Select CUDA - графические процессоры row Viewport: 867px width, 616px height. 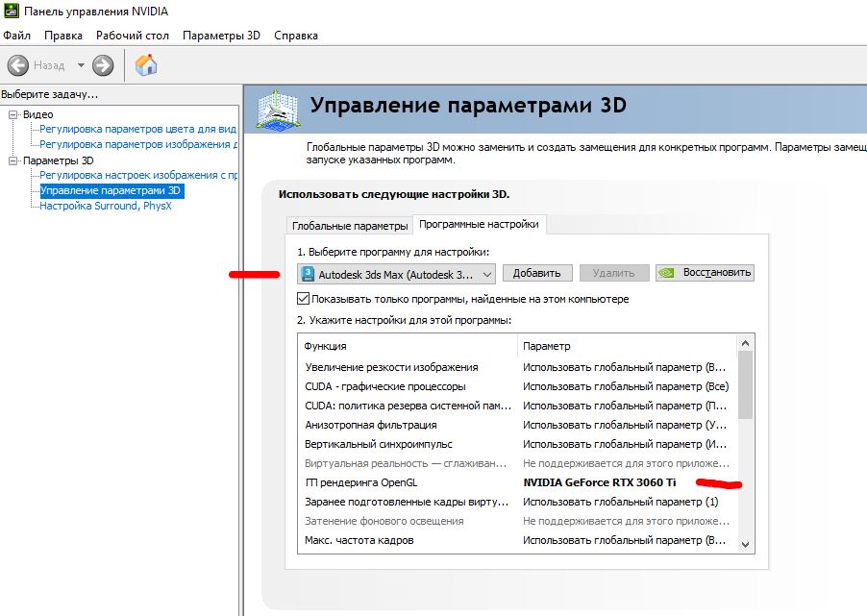point(517,386)
